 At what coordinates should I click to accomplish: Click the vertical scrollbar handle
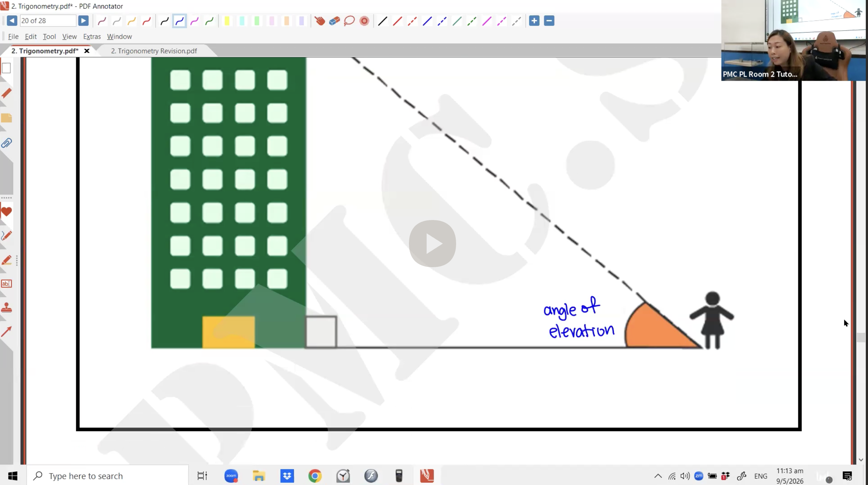tap(861, 337)
